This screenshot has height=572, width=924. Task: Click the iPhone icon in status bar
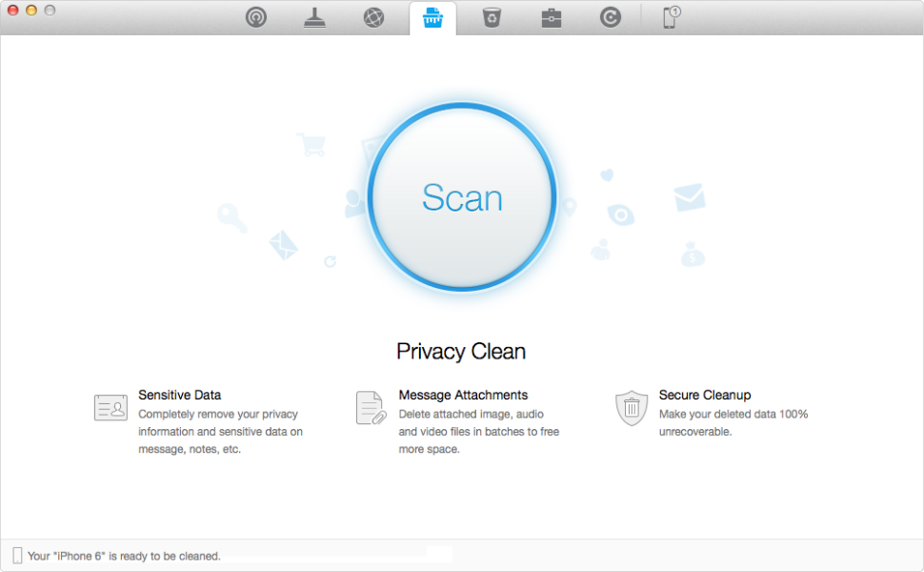pyautogui.click(x=18, y=555)
